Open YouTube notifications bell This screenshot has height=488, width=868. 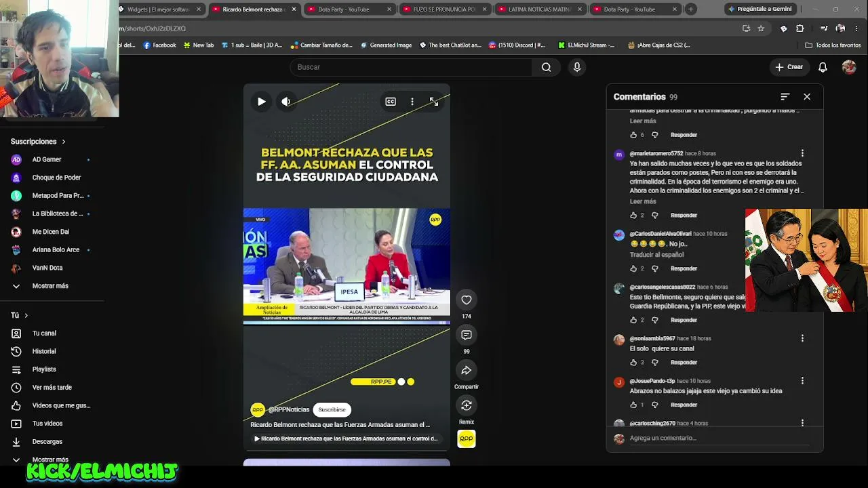click(823, 67)
